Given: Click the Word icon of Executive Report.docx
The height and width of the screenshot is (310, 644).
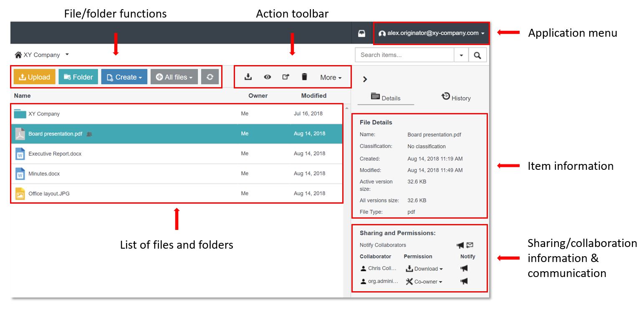Looking at the screenshot, I should pyautogui.click(x=20, y=154).
